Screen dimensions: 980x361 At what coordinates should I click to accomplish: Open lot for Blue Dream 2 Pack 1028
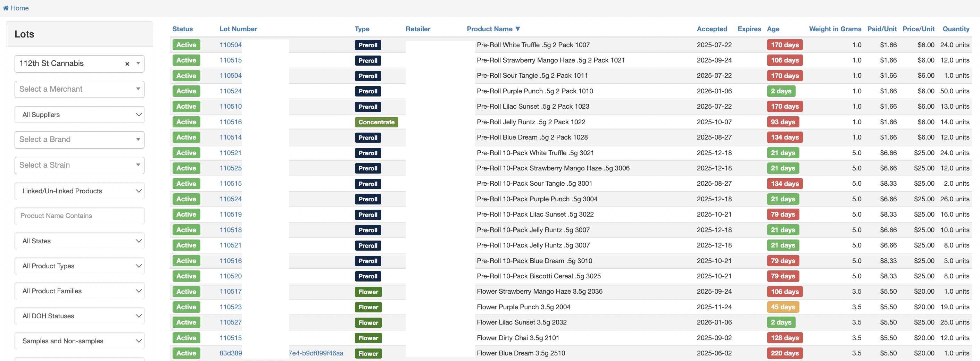tap(231, 137)
